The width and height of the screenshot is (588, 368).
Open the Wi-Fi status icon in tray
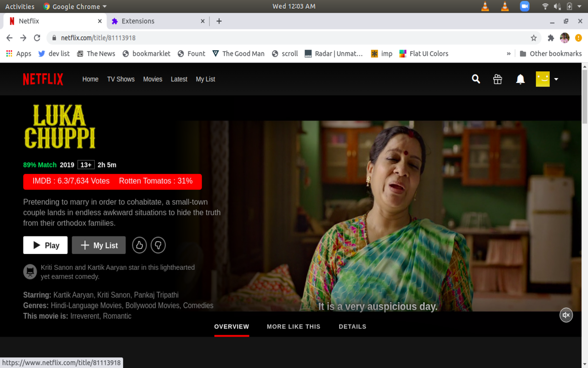[545, 6]
